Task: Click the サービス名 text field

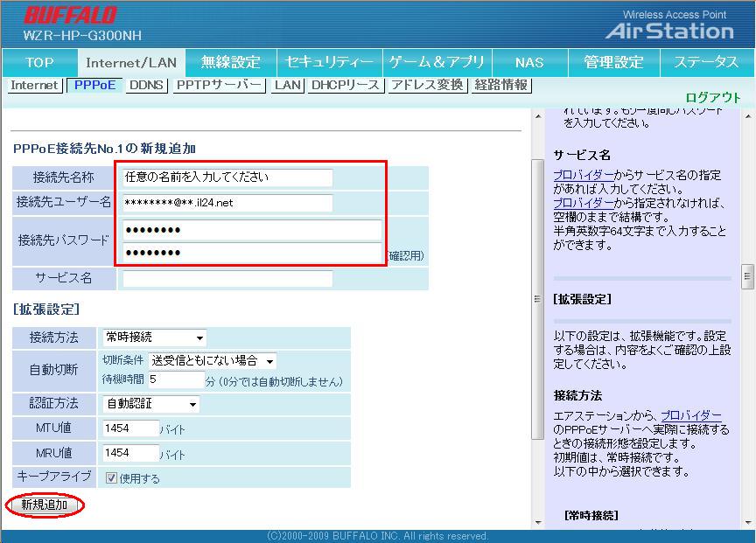Action: pyautogui.click(x=227, y=279)
